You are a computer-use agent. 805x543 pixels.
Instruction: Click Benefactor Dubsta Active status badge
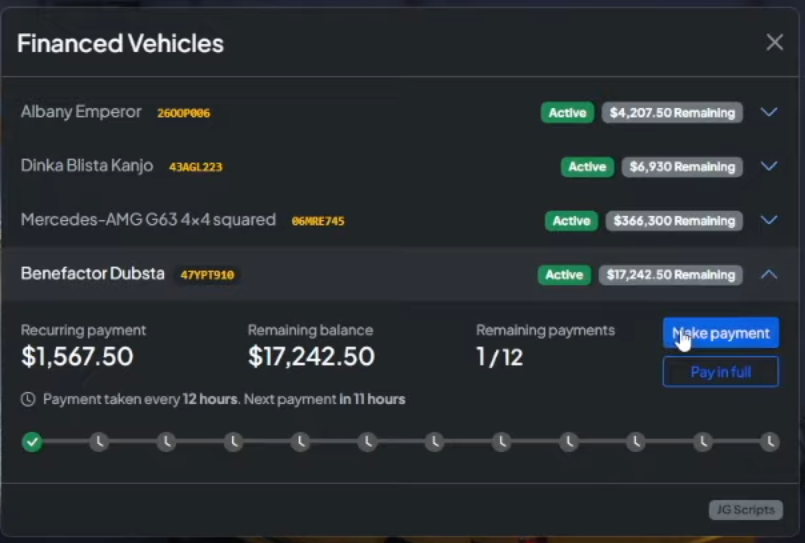click(x=564, y=274)
